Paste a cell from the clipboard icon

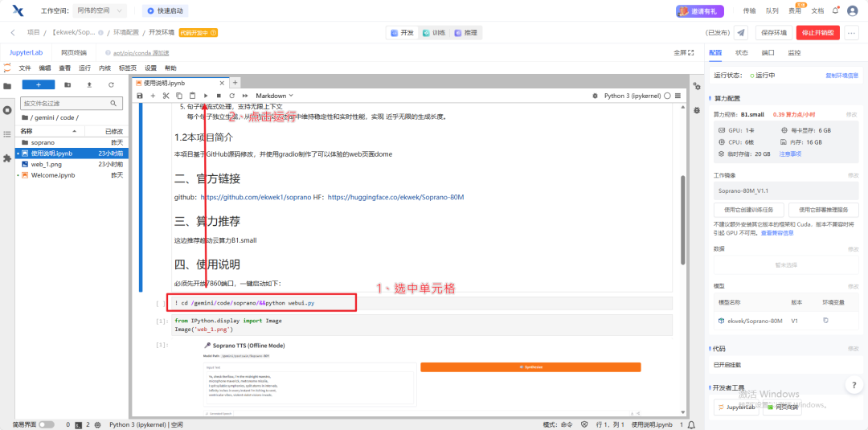point(192,96)
